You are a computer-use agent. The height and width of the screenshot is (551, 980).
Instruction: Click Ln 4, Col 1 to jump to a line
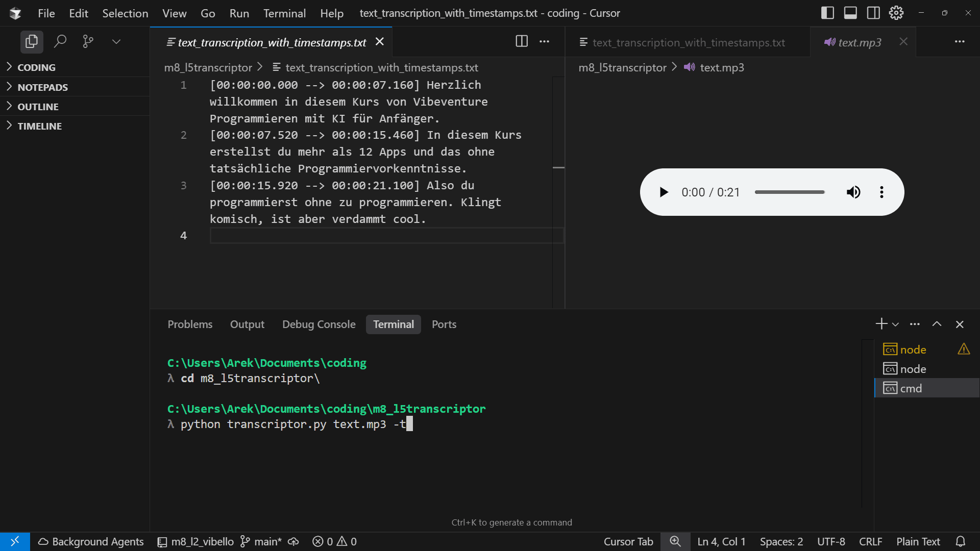pyautogui.click(x=721, y=541)
